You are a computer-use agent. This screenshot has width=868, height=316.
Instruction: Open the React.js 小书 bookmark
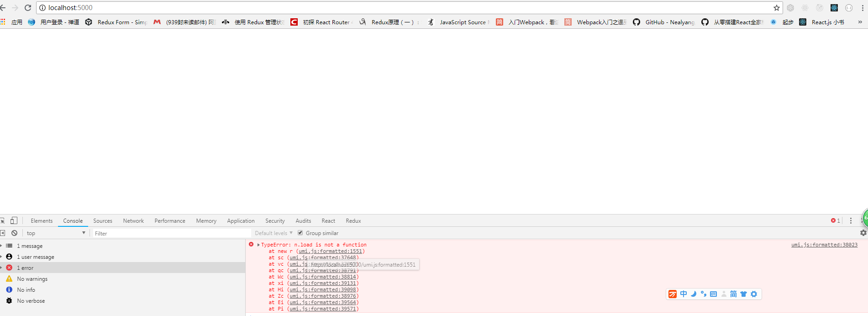[822, 22]
